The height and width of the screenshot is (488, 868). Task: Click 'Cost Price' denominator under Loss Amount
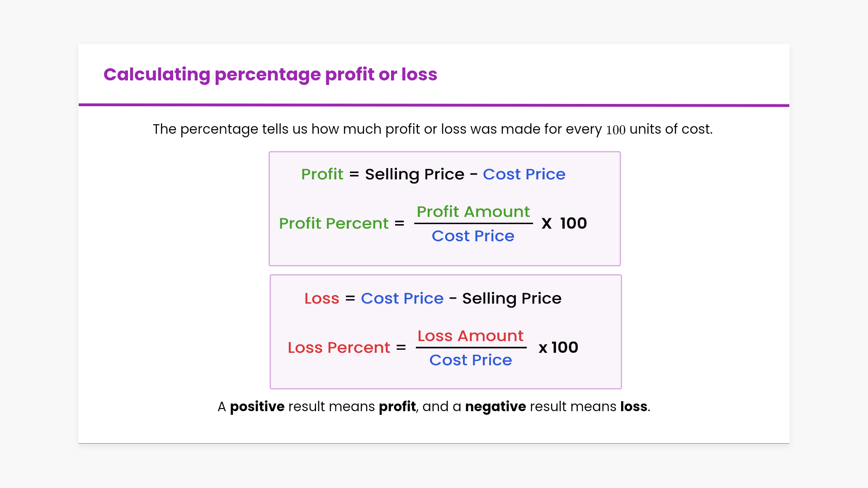(470, 360)
